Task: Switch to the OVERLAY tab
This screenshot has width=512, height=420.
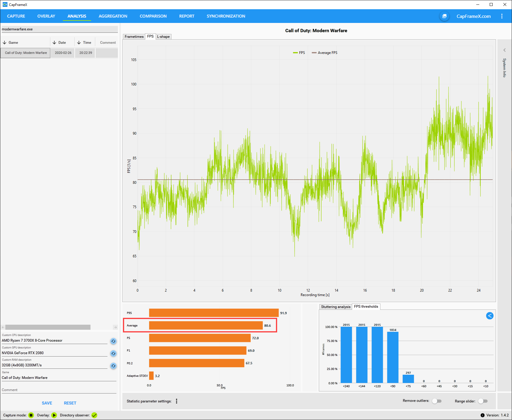Action: tap(46, 16)
